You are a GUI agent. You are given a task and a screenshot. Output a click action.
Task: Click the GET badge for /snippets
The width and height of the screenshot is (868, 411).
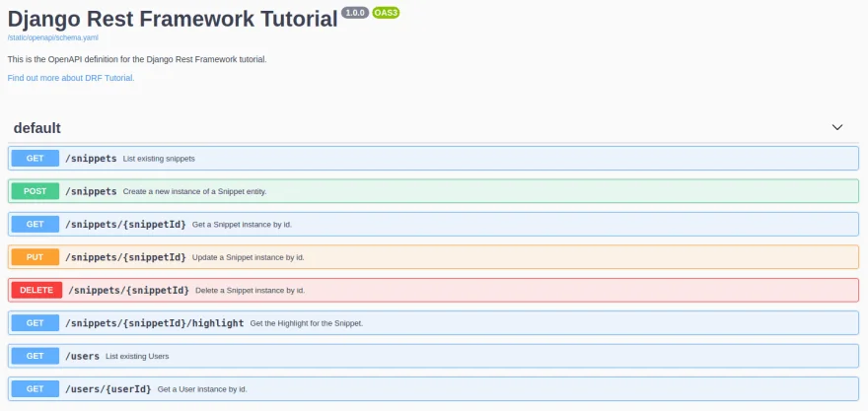[35, 159]
